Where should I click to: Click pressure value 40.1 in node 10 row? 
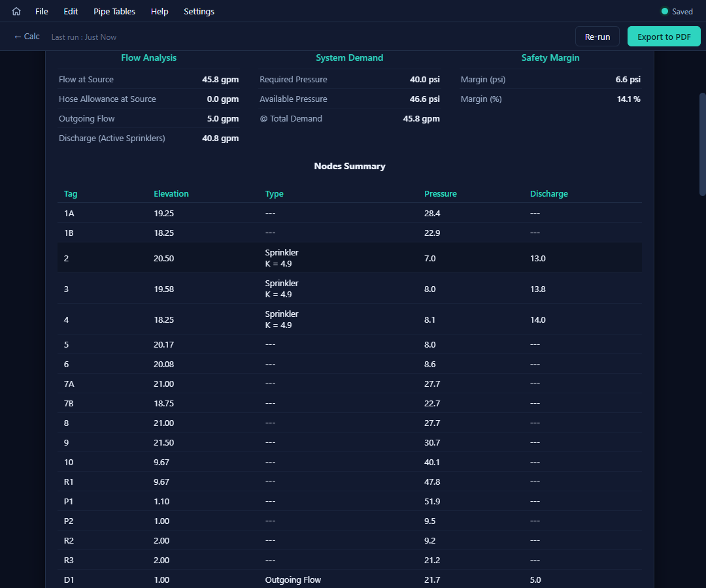coord(432,462)
